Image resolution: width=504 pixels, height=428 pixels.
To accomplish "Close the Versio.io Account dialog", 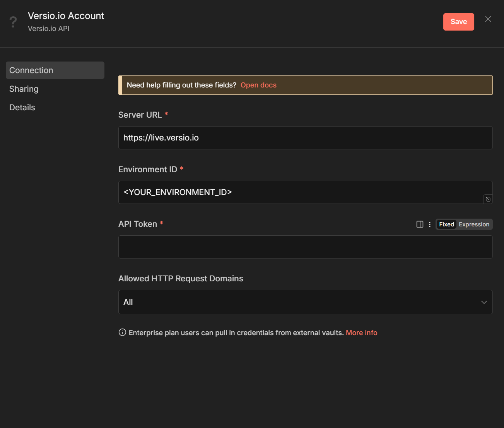I will 488,19.
